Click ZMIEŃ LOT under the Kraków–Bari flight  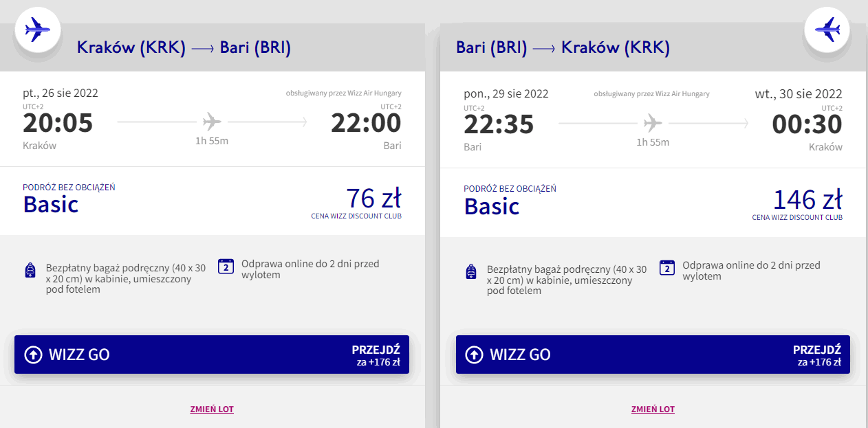(x=212, y=409)
